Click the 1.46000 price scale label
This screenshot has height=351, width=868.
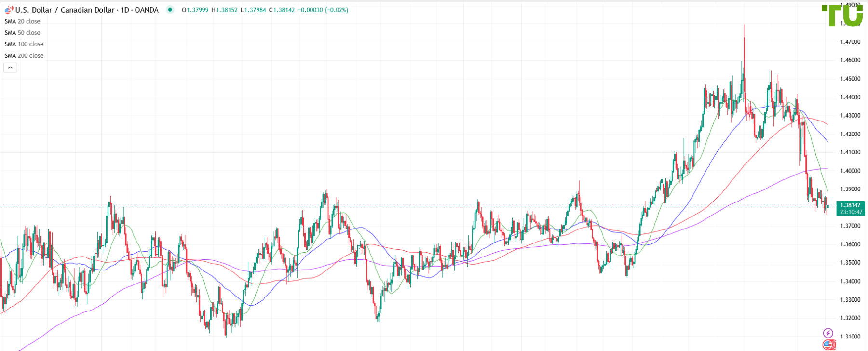pos(850,60)
